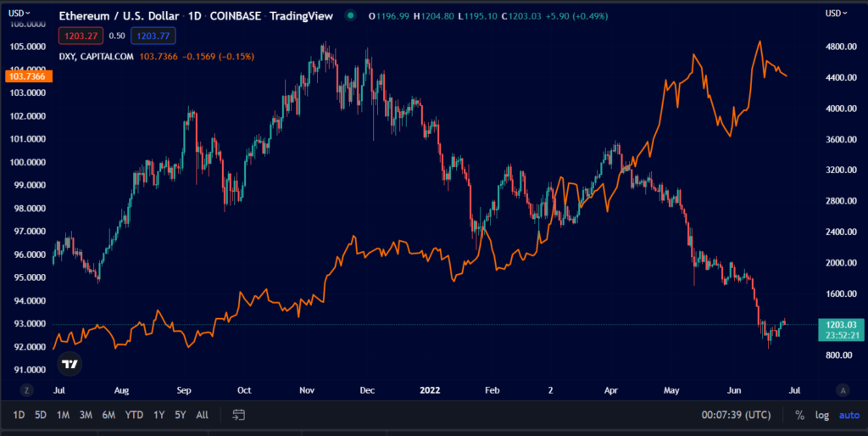Click the DXY, CAPITALCOM legend label
This screenshot has height=436, width=868.
[x=97, y=57]
